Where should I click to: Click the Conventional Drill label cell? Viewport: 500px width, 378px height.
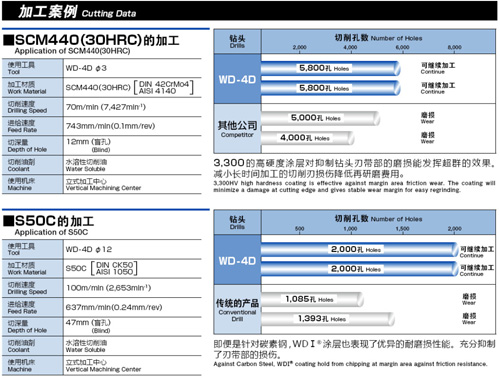237,310
